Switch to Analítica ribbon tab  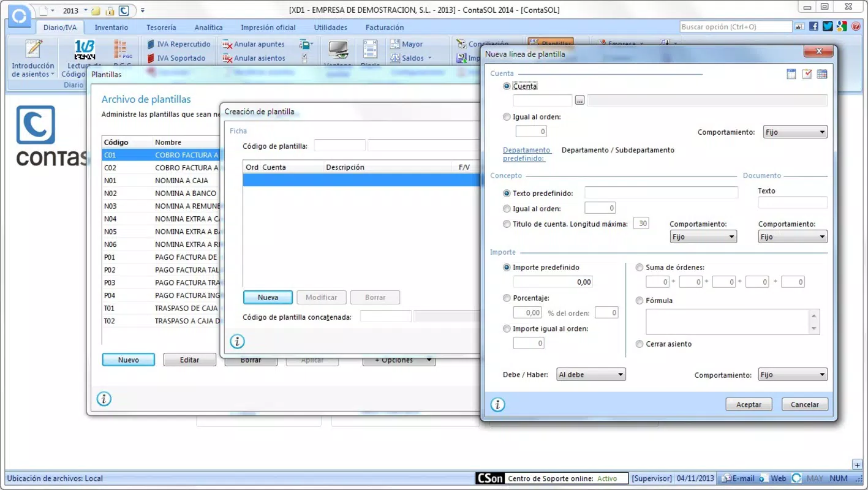point(209,28)
